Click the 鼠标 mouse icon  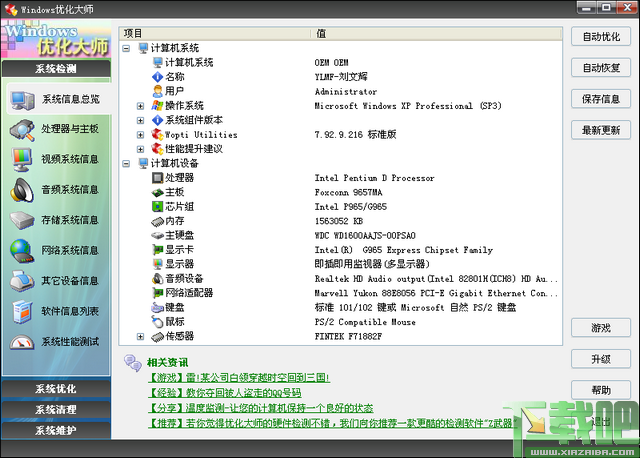pyautogui.click(x=158, y=322)
